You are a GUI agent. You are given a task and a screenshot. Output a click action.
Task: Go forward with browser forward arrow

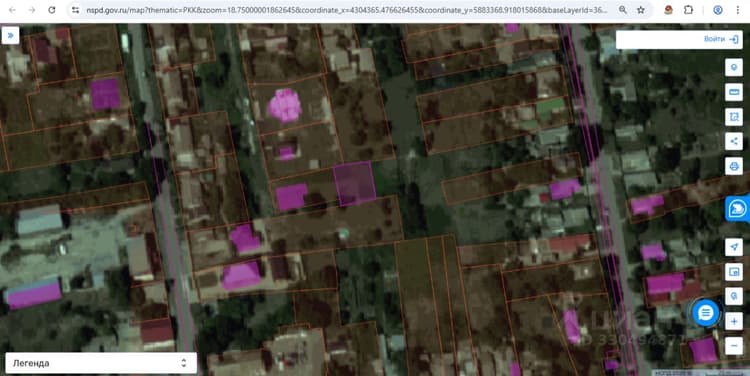32,10
